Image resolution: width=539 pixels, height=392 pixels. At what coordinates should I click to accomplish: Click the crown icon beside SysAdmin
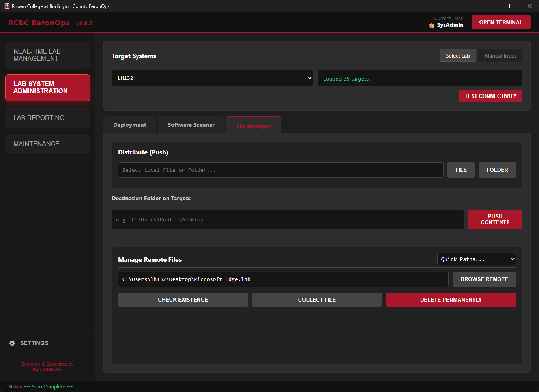431,25
